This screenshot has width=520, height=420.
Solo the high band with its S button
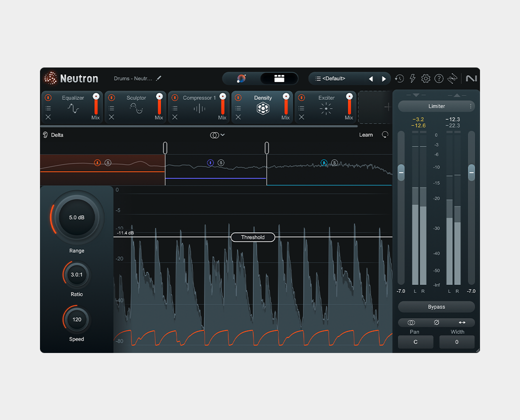coord(334,162)
